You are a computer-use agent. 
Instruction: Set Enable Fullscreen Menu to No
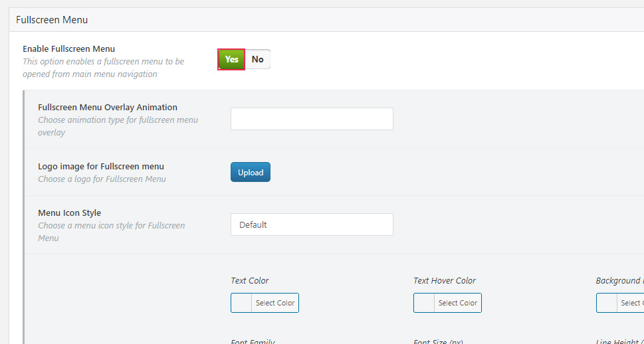257,60
